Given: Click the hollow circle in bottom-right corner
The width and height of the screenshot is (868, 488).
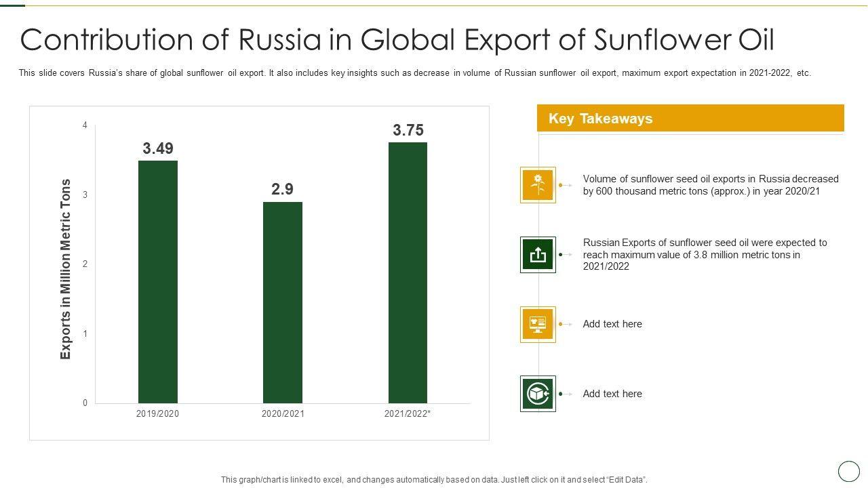Looking at the screenshot, I should [848, 471].
